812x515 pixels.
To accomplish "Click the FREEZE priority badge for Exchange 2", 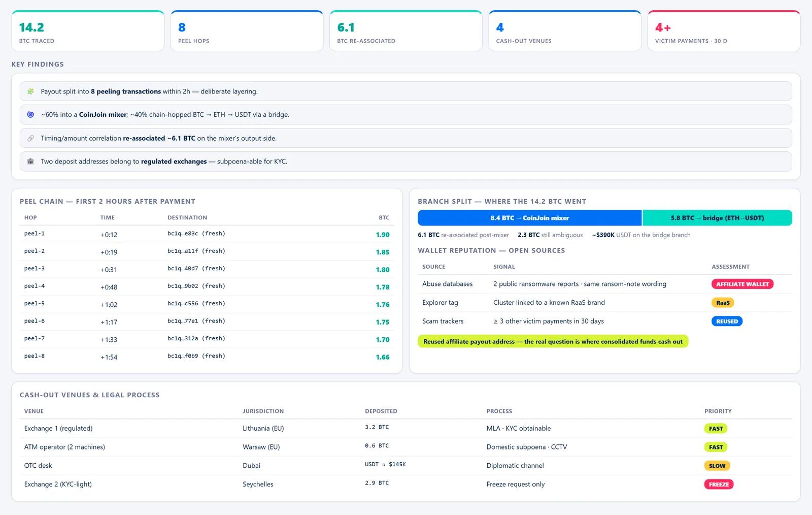I will click(719, 485).
